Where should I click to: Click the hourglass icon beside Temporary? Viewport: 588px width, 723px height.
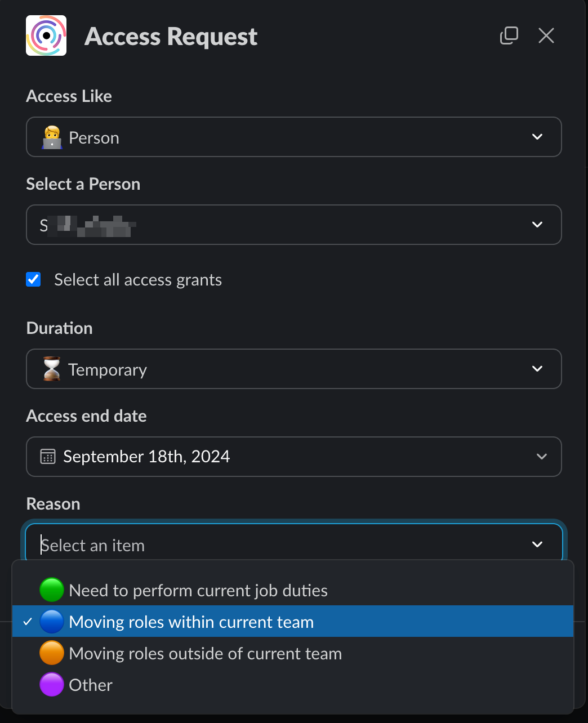coord(52,369)
